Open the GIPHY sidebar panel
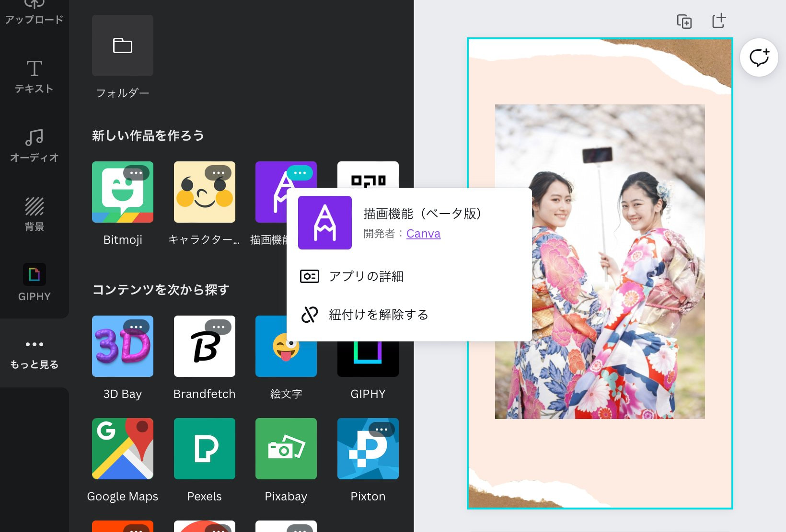This screenshot has height=532, width=786. [34, 283]
